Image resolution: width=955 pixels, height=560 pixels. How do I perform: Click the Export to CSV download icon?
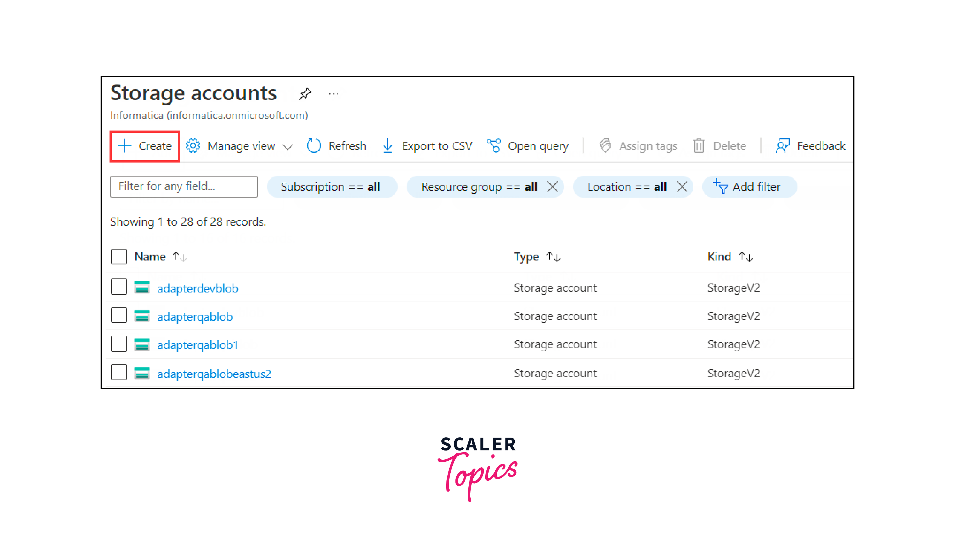(387, 146)
